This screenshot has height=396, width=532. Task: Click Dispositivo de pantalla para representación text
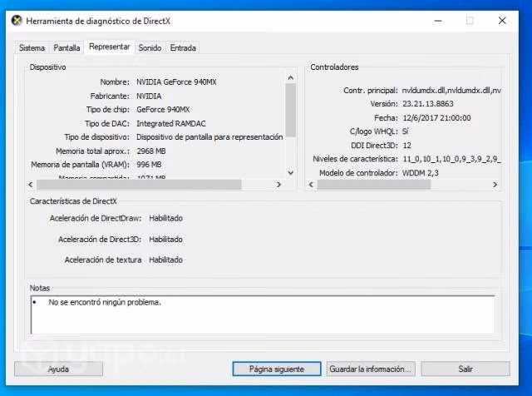[x=209, y=137]
